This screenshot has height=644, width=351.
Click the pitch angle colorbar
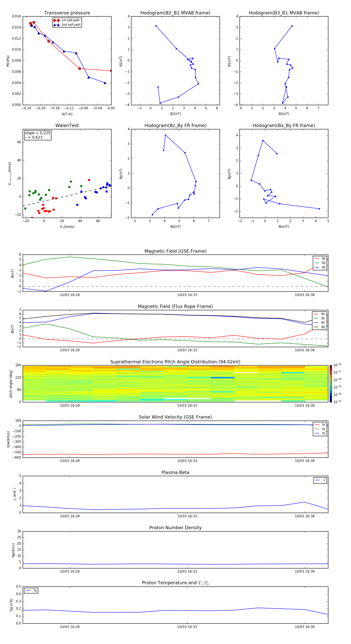click(x=331, y=384)
